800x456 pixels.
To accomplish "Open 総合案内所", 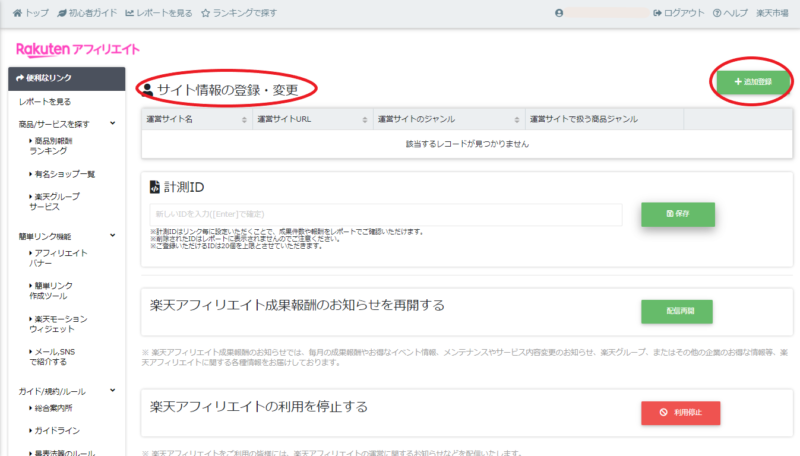I will point(51,408).
